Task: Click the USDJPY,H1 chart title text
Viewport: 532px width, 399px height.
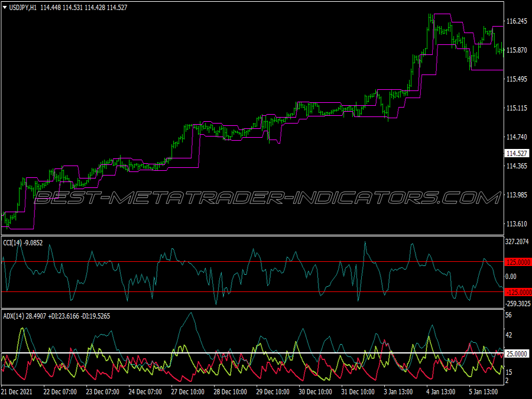Action: pos(22,8)
